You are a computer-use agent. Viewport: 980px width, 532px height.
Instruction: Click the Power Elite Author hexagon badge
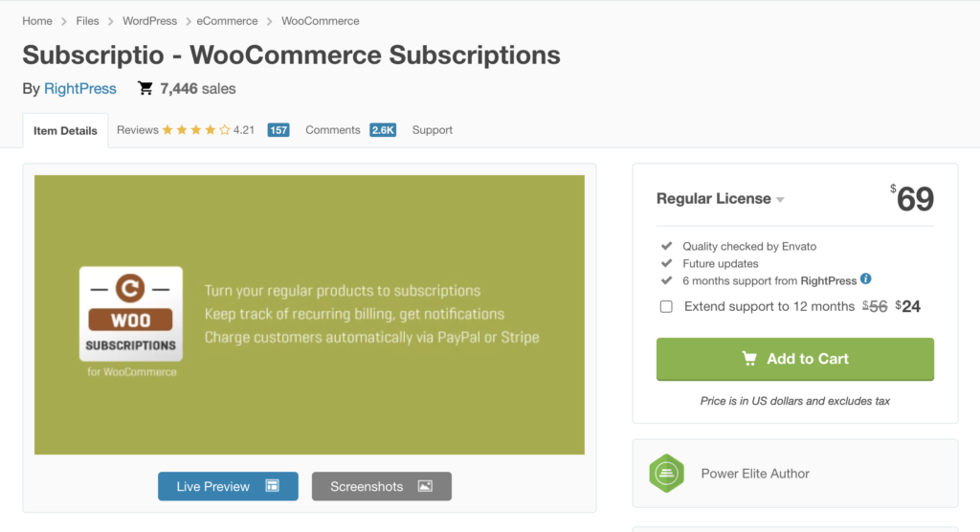(667, 474)
